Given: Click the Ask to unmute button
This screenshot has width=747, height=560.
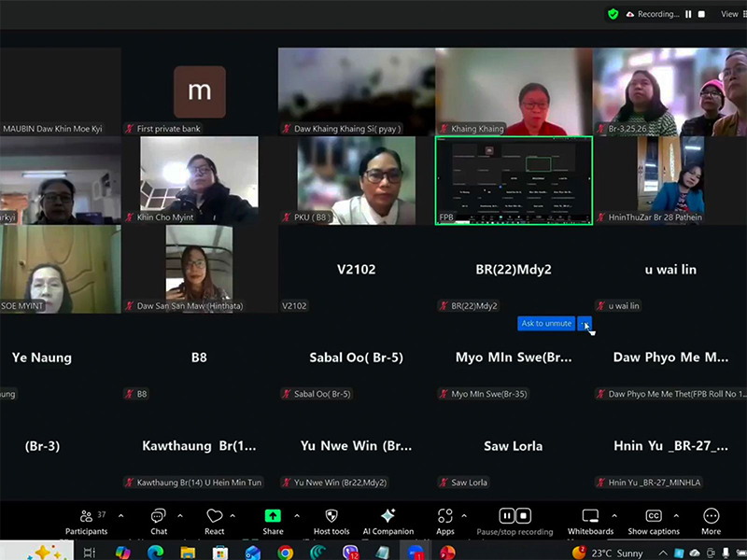Looking at the screenshot, I should [x=546, y=324].
